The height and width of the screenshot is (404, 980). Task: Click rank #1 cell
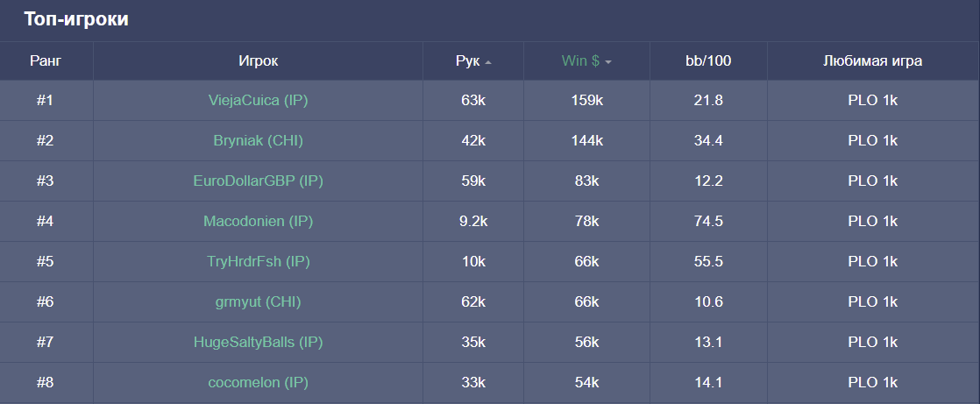46,101
